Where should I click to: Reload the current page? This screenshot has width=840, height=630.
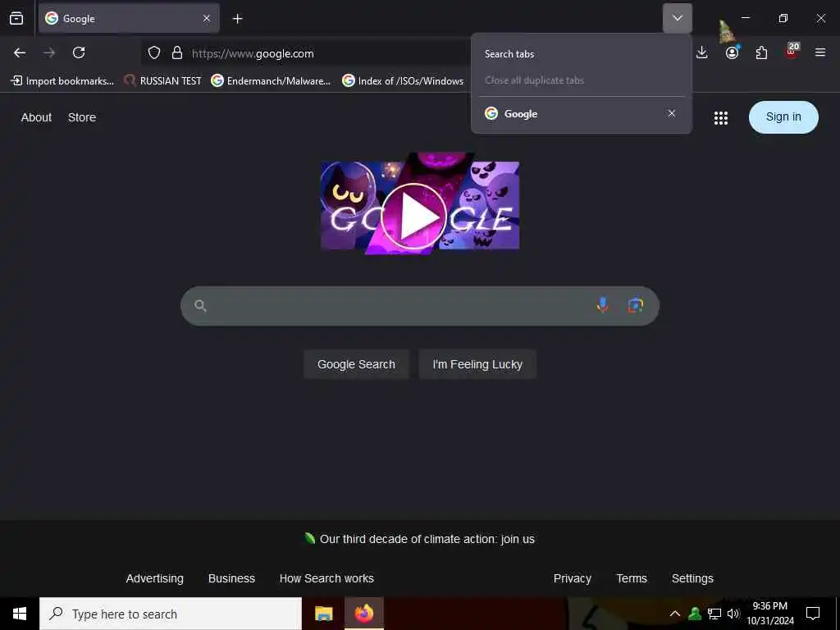point(79,52)
